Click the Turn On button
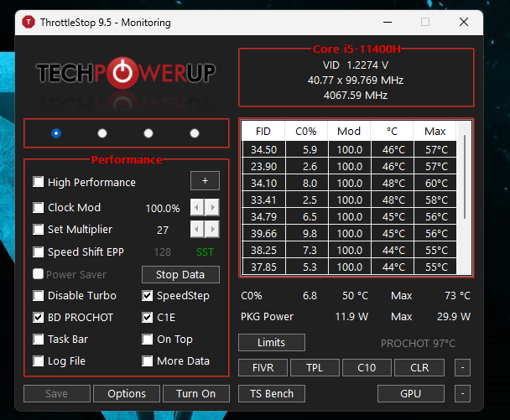 tap(196, 394)
